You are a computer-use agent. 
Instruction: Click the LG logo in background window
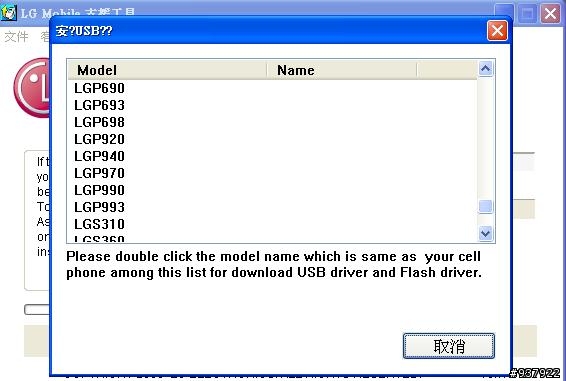click(x=32, y=88)
